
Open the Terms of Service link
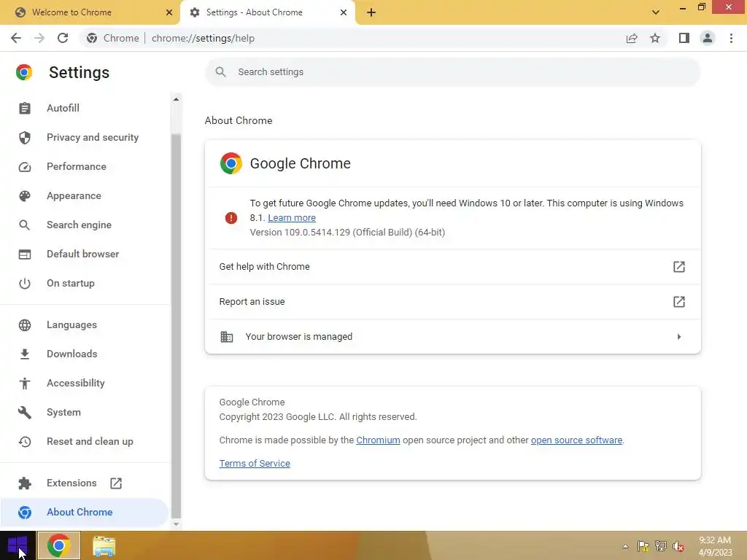pyautogui.click(x=255, y=463)
